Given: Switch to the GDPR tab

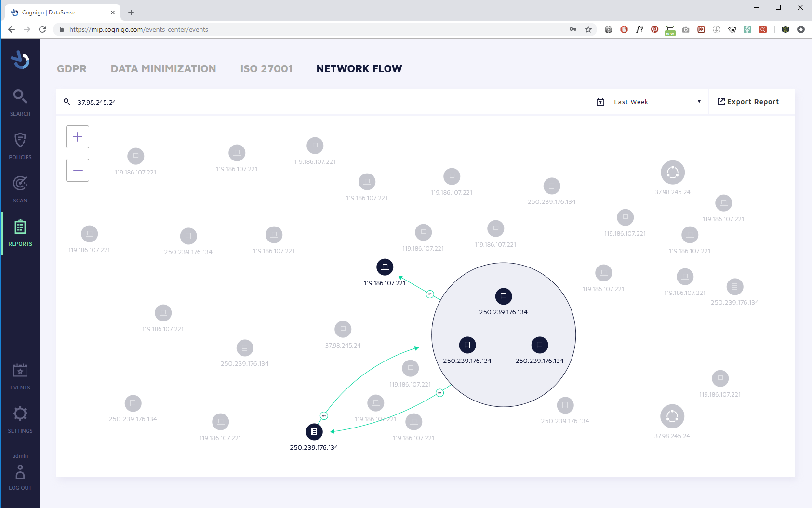Looking at the screenshot, I should pyautogui.click(x=72, y=69).
